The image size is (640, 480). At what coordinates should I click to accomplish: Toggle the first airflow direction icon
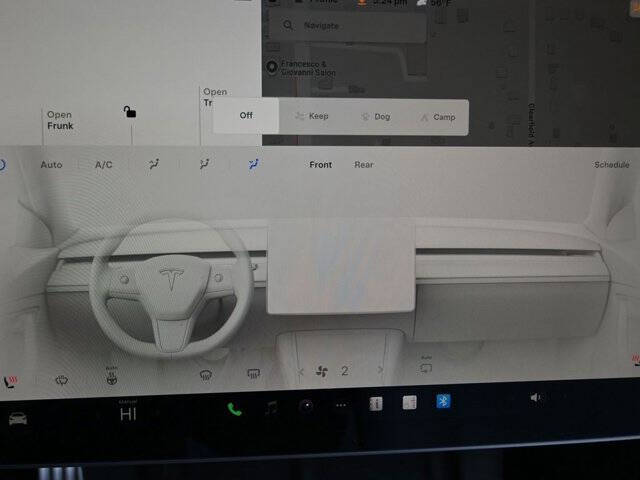tap(154, 164)
